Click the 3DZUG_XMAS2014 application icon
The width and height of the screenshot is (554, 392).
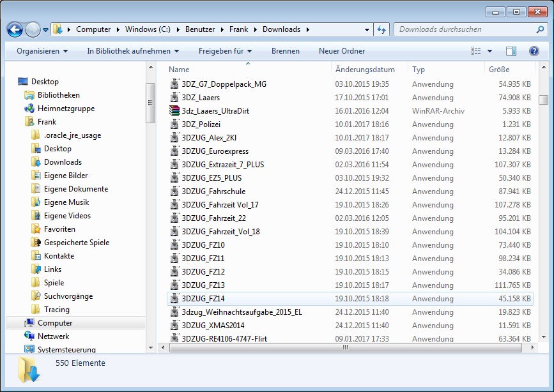tap(174, 325)
